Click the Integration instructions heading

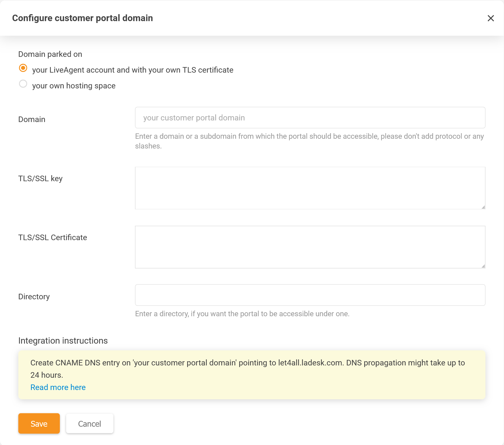coord(63,341)
